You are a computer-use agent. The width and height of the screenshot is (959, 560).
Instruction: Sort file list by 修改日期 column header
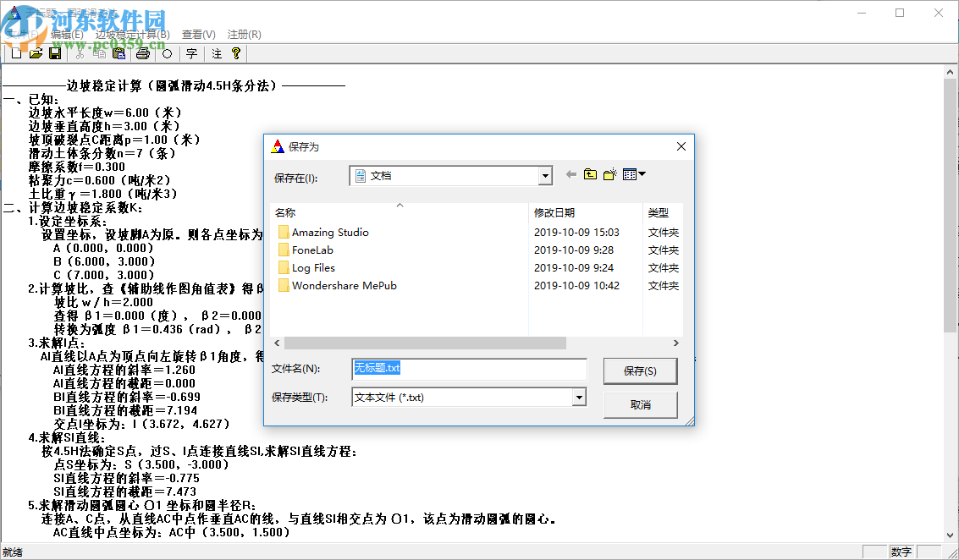coord(586,212)
